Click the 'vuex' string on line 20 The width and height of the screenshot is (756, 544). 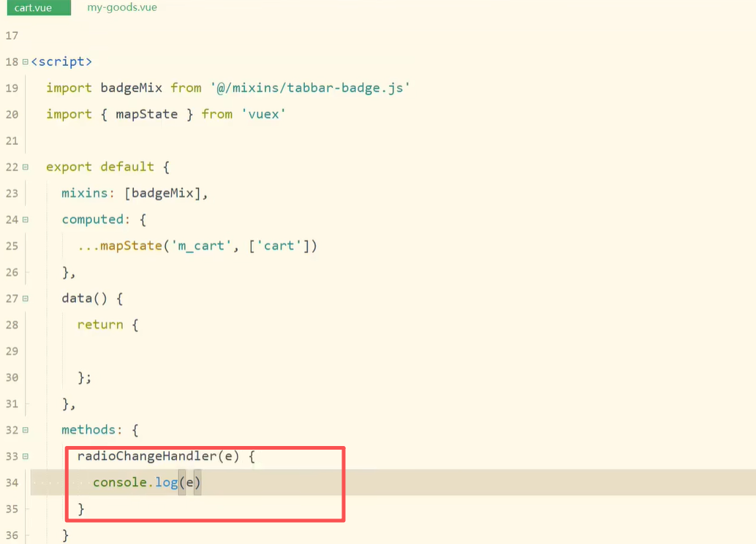click(x=263, y=114)
